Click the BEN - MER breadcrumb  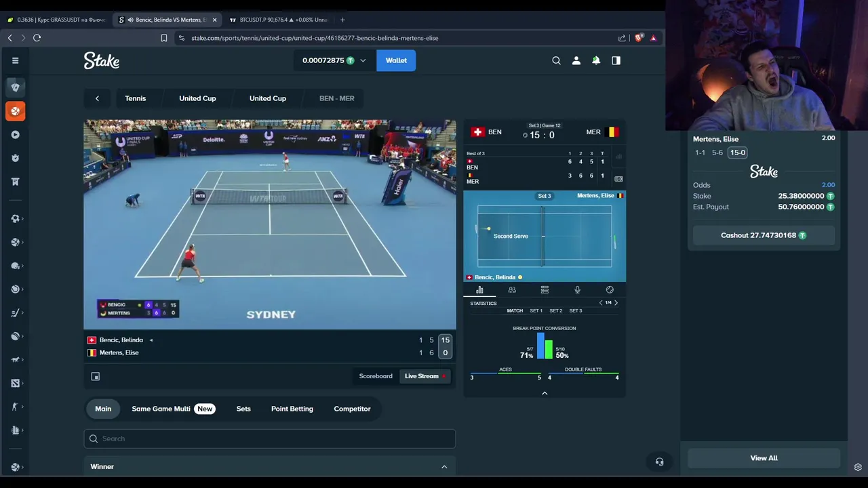coord(337,98)
